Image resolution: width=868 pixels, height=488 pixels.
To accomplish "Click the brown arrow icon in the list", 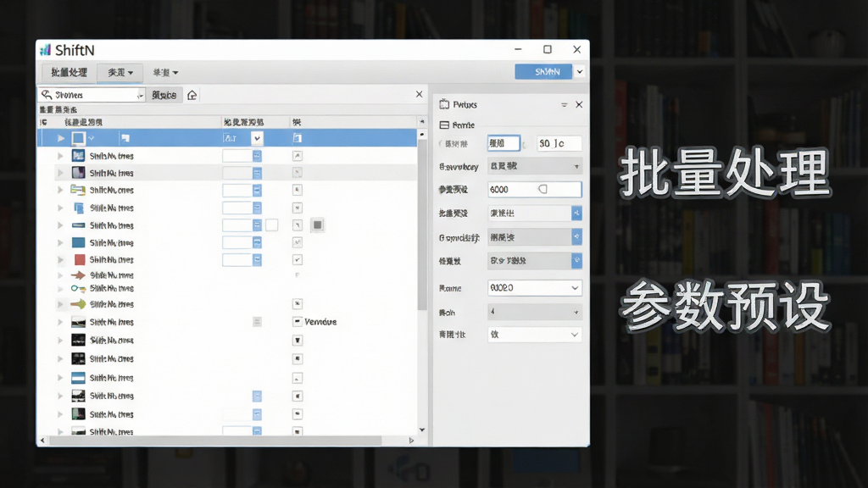I will pos(78,275).
